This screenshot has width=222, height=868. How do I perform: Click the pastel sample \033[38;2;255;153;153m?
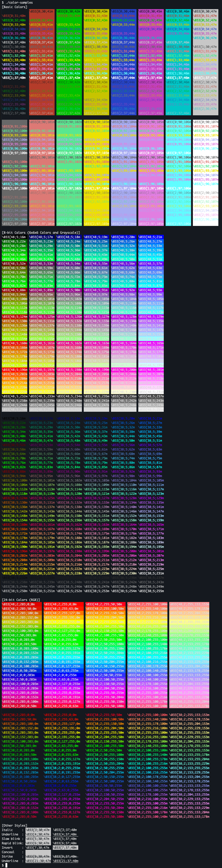[x=189, y=715]
